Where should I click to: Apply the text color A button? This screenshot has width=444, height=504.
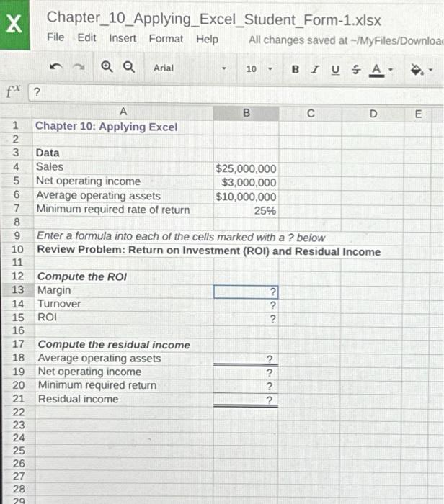click(x=376, y=70)
